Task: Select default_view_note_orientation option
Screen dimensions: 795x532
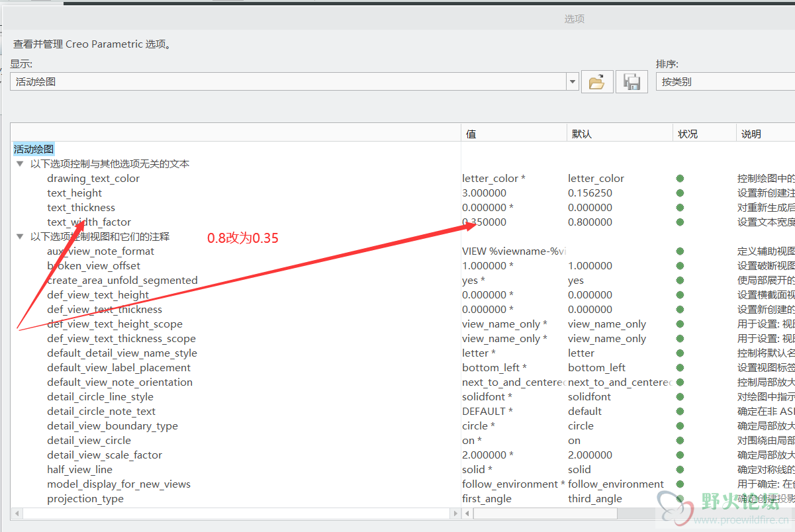Action: pyautogui.click(x=120, y=382)
